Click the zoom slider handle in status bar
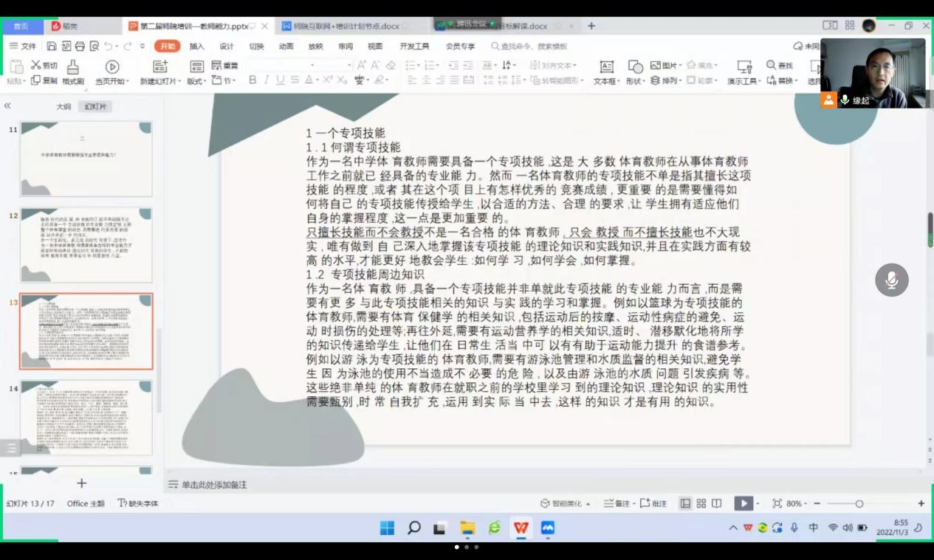The height and width of the screenshot is (560, 934). (x=859, y=503)
